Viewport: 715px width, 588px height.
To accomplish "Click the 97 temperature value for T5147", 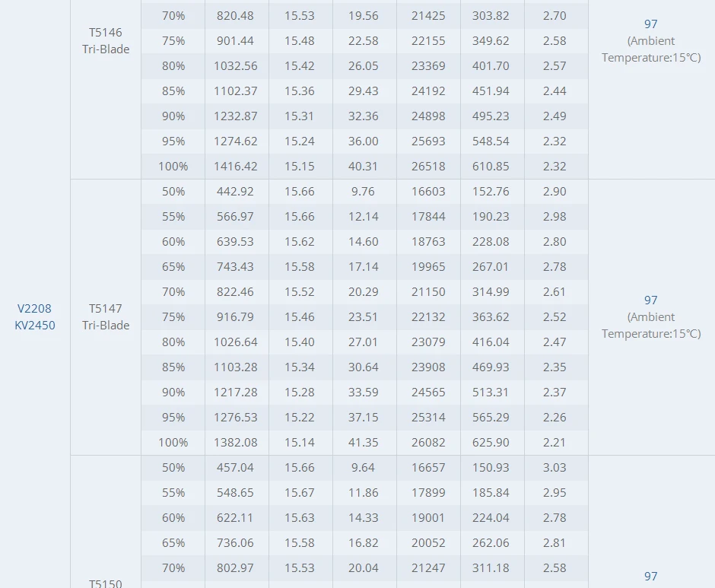I will 650,300.
